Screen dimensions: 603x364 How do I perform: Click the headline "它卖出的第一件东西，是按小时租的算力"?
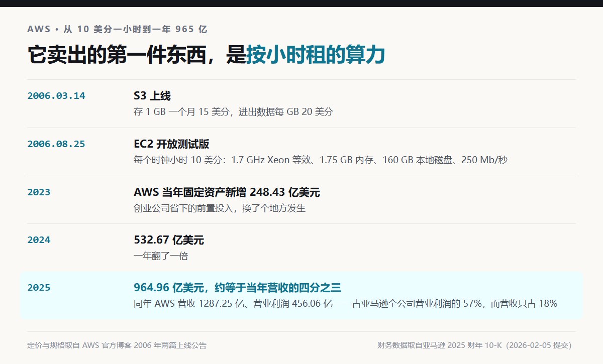click(x=206, y=55)
